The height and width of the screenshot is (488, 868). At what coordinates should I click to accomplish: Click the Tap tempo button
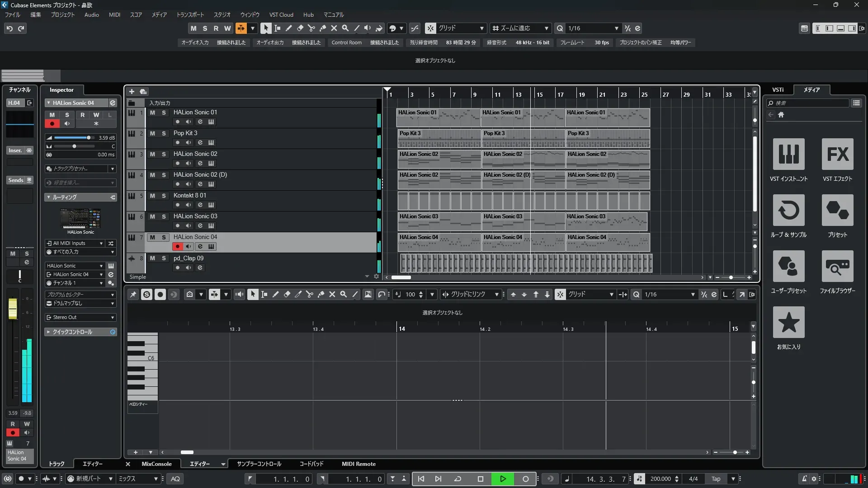[716, 479]
